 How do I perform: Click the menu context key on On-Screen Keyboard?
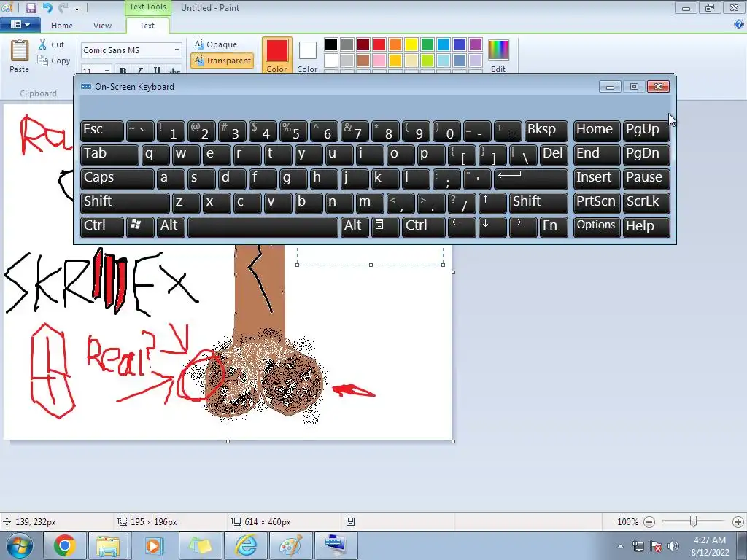(x=385, y=226)
